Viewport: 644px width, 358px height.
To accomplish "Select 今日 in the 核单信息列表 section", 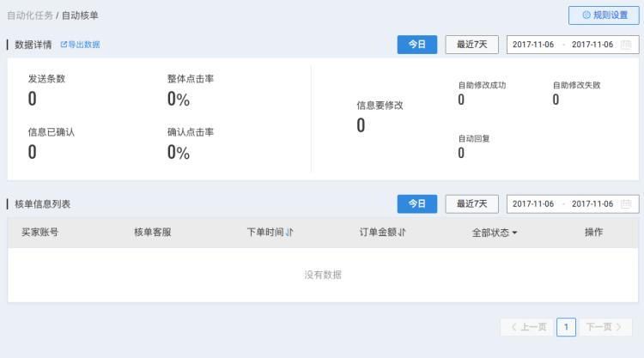I will (417, 204).
